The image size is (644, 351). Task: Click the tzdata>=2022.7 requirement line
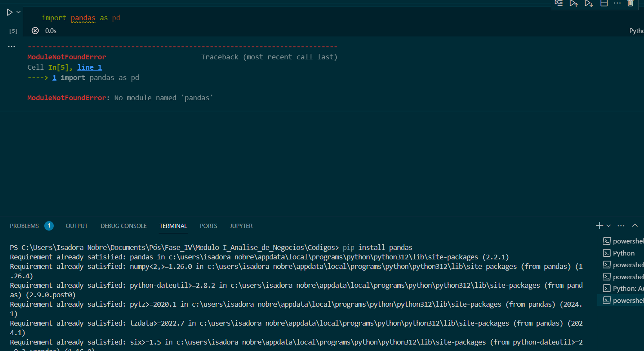pos(296,328)
